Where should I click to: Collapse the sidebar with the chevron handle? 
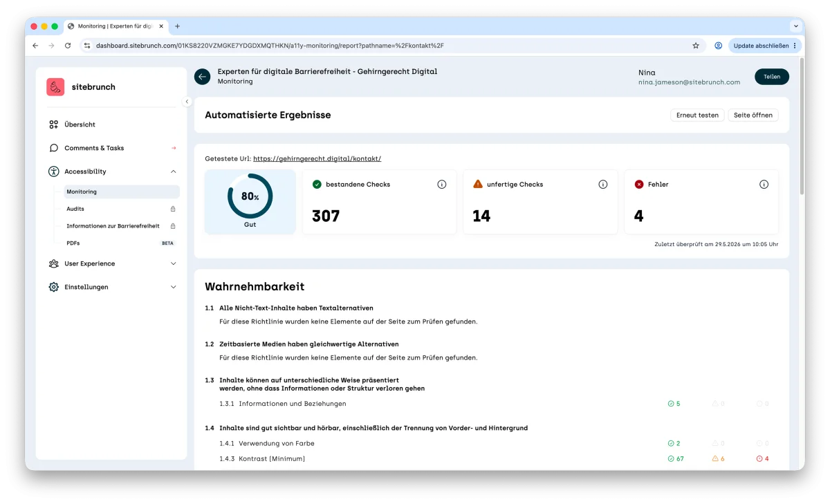pos(187,102)
